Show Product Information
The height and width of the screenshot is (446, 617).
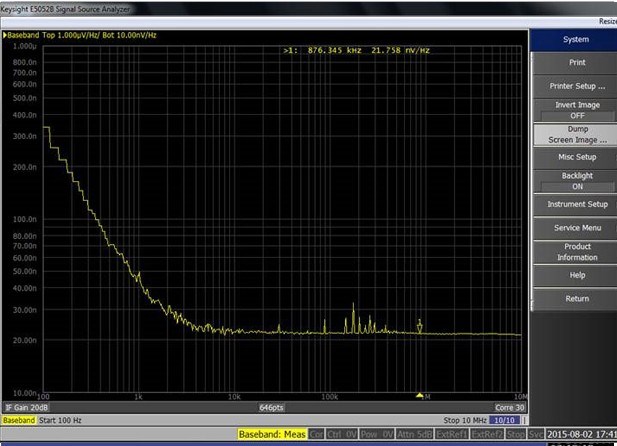tap(576, 252)
